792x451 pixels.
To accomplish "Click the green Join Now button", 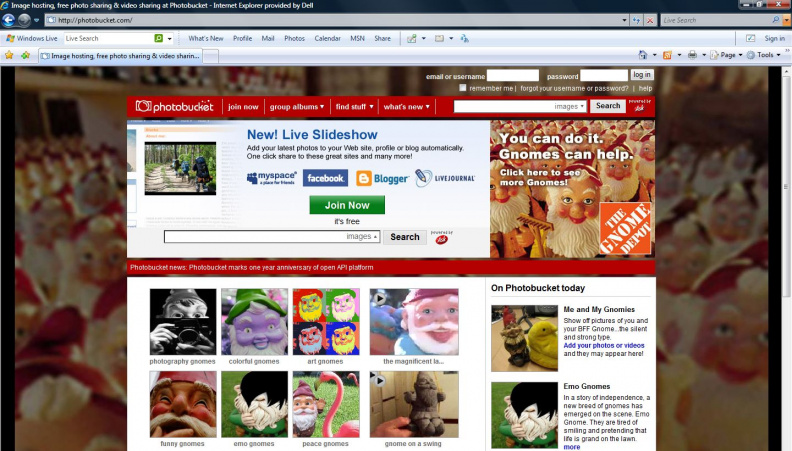I will coord(347,205).
